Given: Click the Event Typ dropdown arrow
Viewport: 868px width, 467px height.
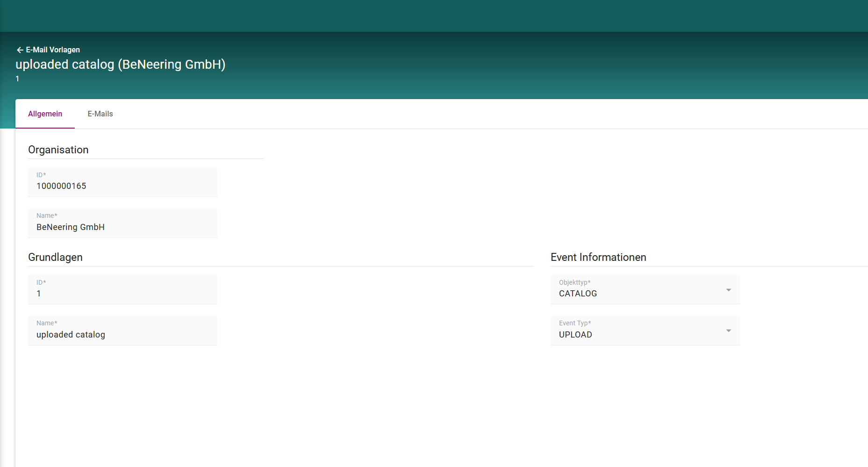Looking at the screenshot, I should 728,331.
